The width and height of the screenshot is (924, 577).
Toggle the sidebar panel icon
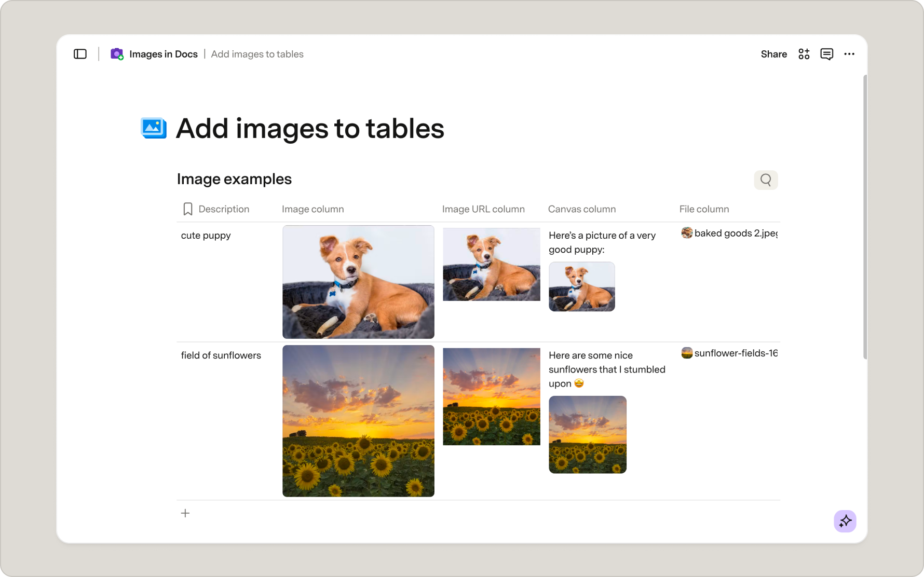80,54
